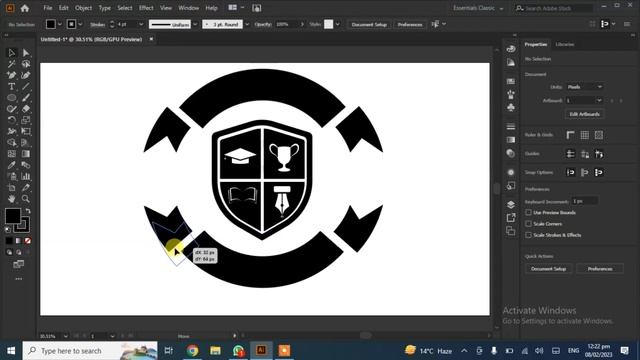The width and height of the screenshot is (640, 360).
Task: Choose the Gradient tool
Action: point(26,154)
